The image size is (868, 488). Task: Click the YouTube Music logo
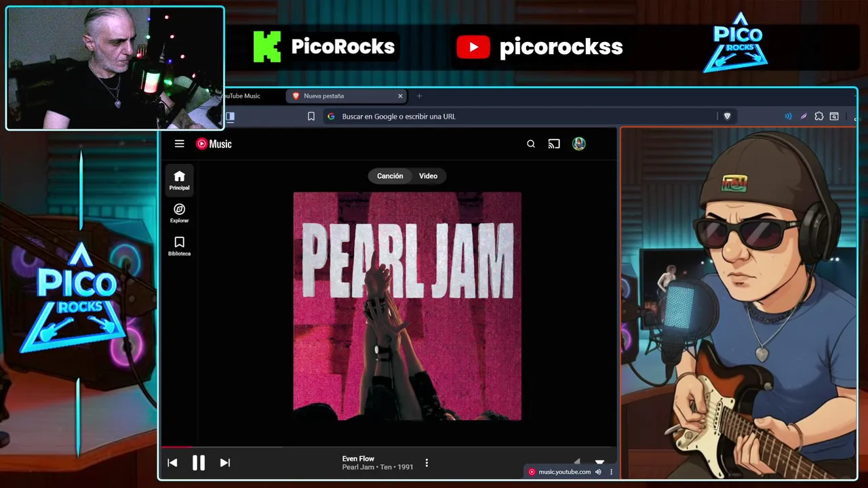214,144
